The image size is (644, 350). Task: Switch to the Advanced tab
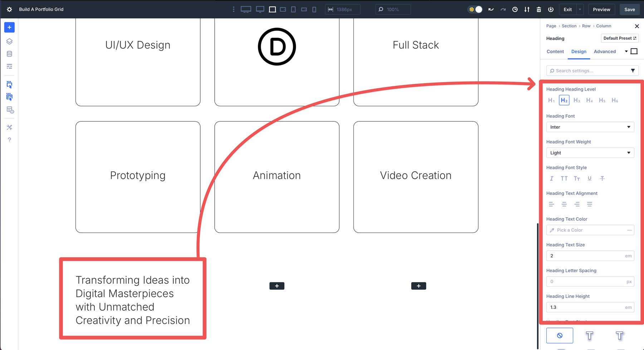605,52
